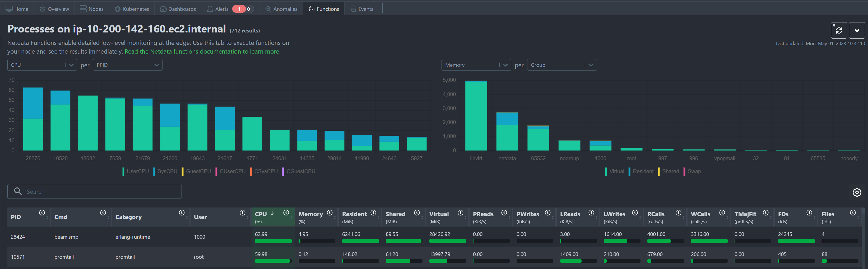This screenshot has width=868, height=269.
Task: Open the PPID grouping dropdown
Action: (127, 65)
